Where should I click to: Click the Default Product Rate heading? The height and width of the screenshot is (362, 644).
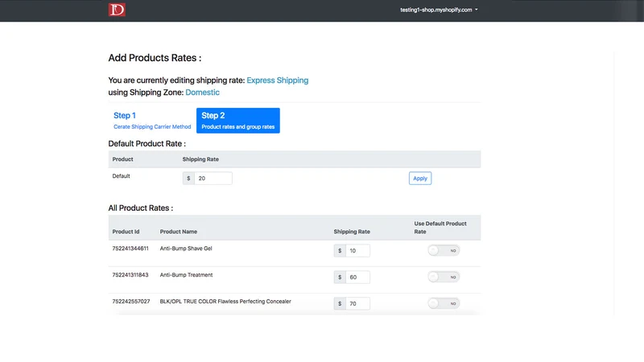[147, 144]
